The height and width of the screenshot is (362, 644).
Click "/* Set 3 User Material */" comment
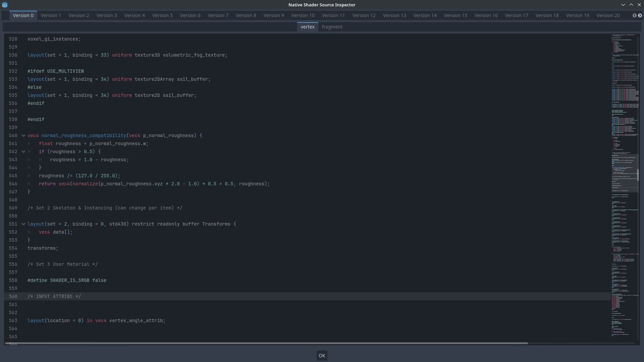coord(63,264)
